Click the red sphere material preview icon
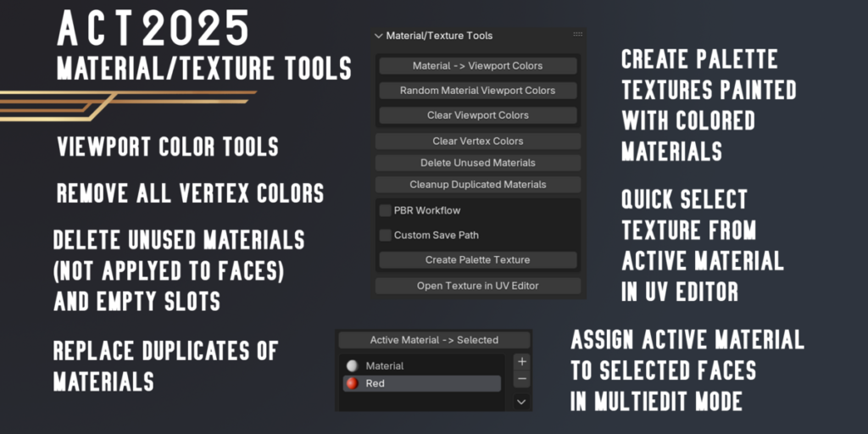The image size is (868, 434). click(353, 384)
